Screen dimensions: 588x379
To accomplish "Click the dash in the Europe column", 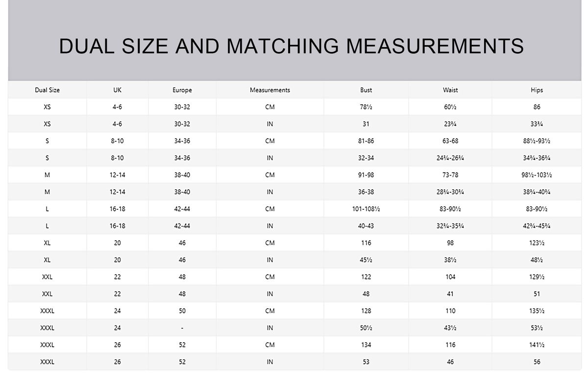I will (x=182, y=328).
